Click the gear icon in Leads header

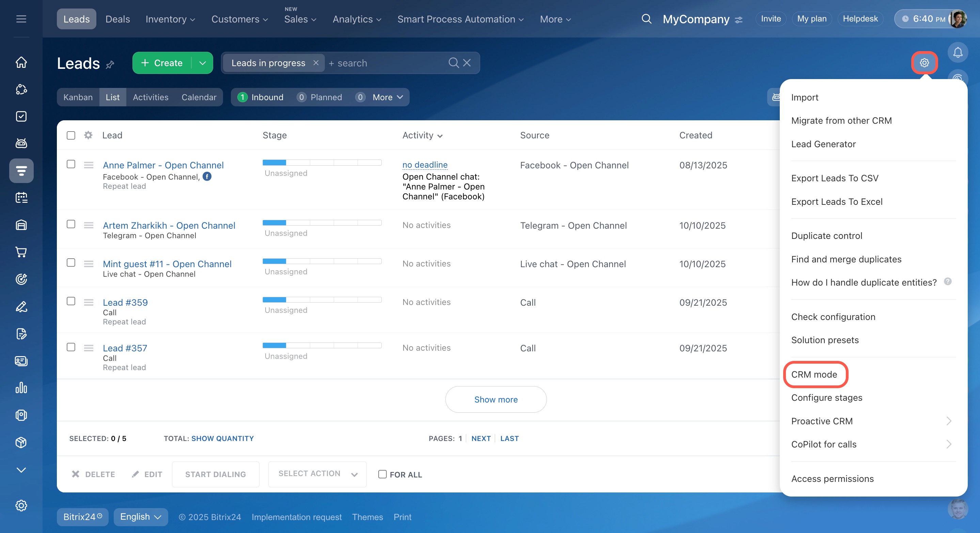924,63
